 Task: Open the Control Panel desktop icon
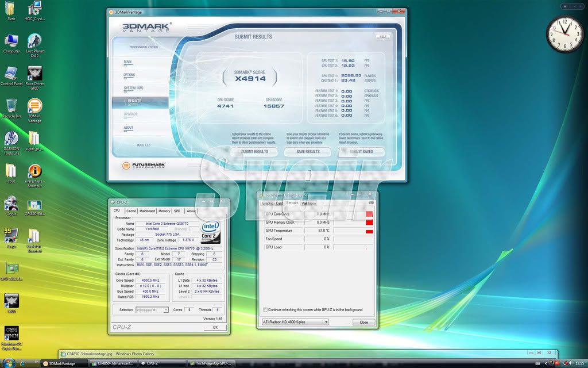point(11,74)
